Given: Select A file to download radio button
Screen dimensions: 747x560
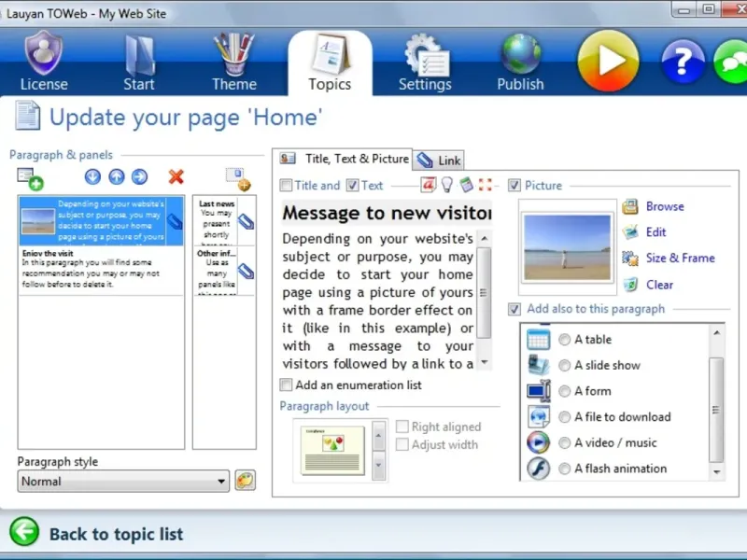Looking at the screenshot, I should [x=565, y=417].
